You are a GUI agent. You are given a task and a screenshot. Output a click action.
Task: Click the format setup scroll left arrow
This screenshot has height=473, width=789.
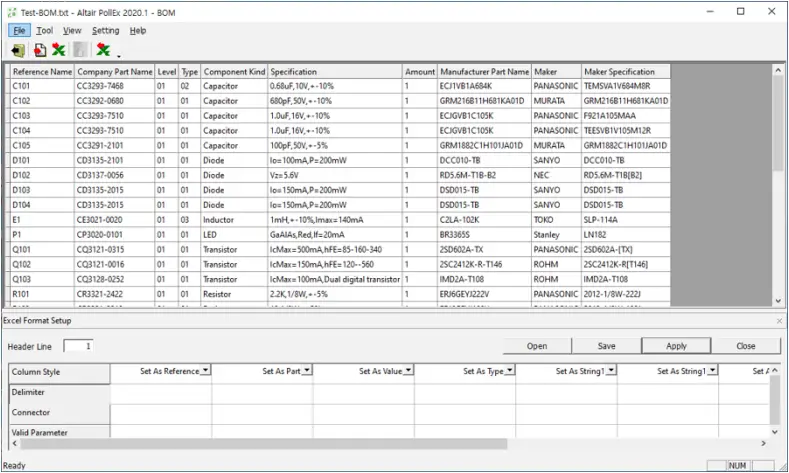[15, 443]
